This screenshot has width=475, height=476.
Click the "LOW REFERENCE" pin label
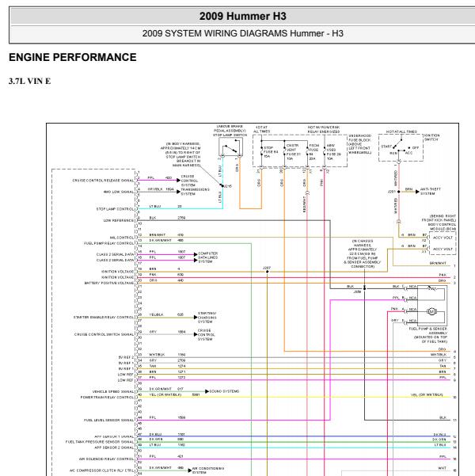tap(119, 220)
